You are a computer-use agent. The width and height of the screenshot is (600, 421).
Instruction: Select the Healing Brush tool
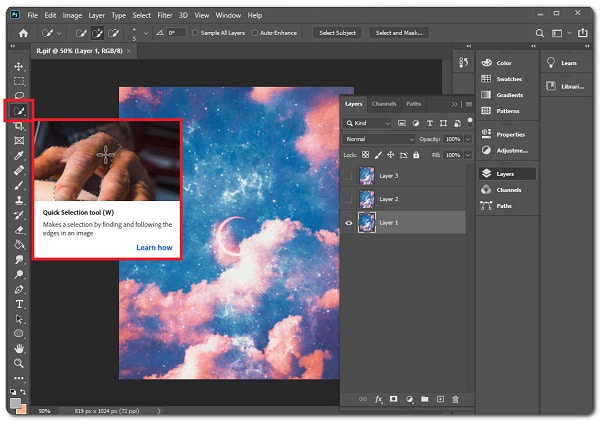pyautogui.click(x=19, y=170)
